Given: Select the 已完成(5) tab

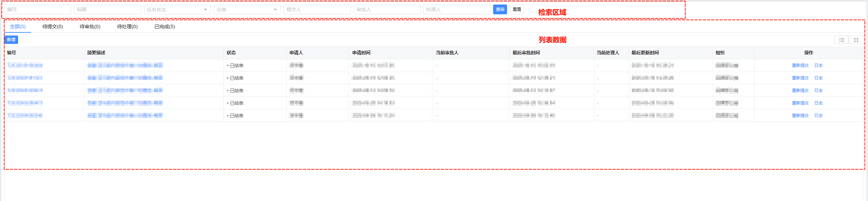Looking at the screenshot, I should [165, 26].
